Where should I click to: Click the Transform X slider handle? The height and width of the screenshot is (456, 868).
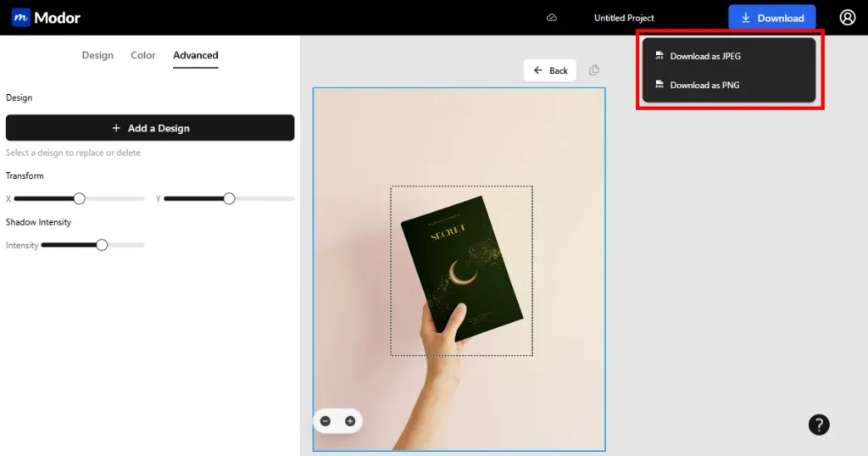coord(79,198)
